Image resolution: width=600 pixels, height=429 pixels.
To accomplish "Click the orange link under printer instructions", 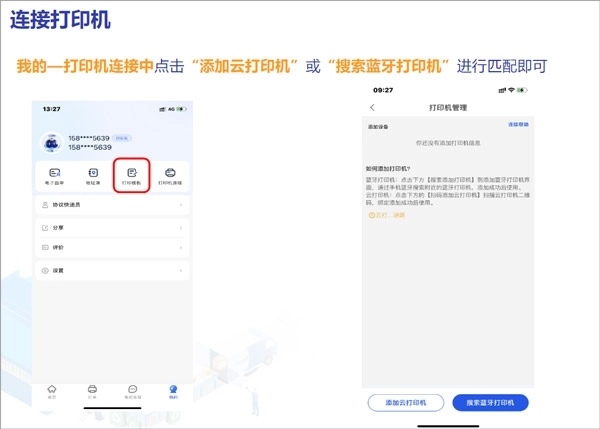I will pos(387,214).
